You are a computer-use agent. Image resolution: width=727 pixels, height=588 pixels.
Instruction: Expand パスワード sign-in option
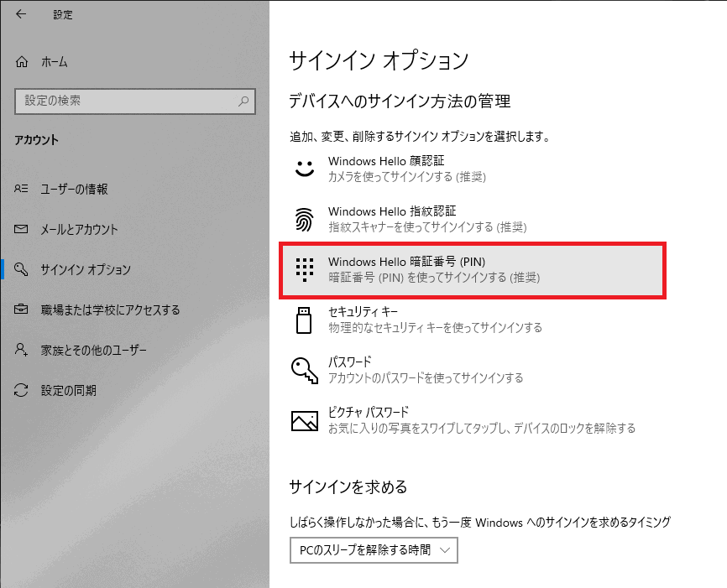(473, 370)
